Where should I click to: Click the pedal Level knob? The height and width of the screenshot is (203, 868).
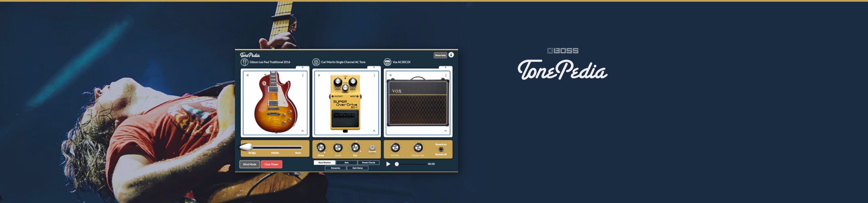(x=338, y=148)
